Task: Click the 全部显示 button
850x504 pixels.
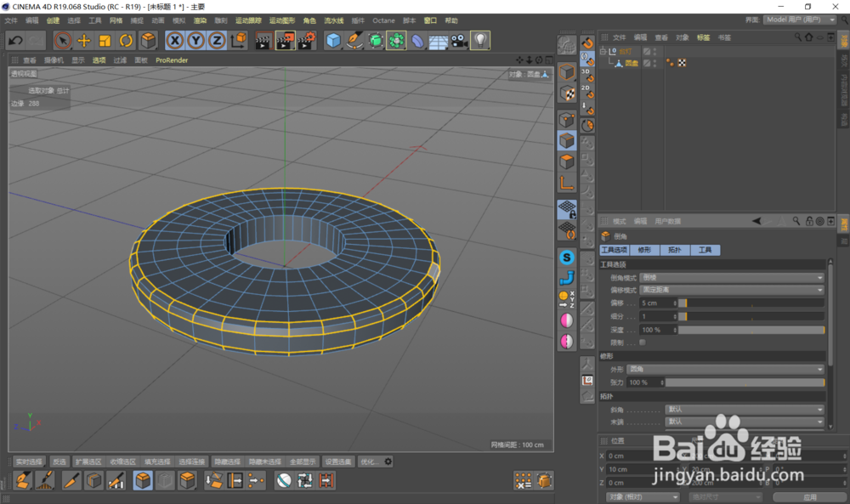Action: (303, 462)
